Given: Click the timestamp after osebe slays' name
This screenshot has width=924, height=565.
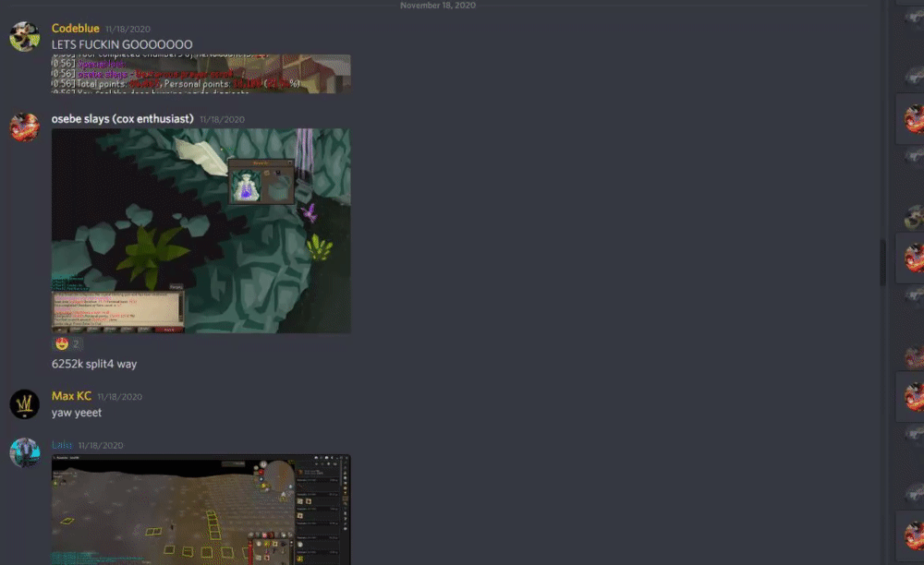Looking at the screenshot, I should (222, 120).
